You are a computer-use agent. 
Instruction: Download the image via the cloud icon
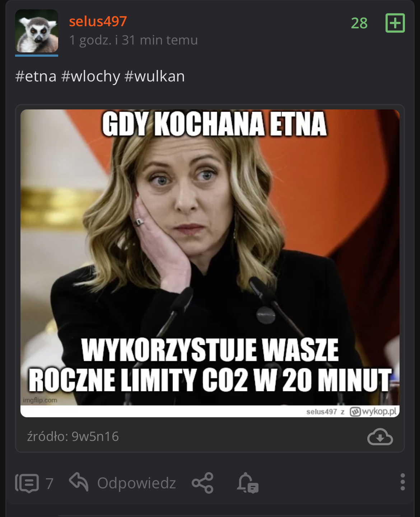pyautogui.click(x=380, y=436)
